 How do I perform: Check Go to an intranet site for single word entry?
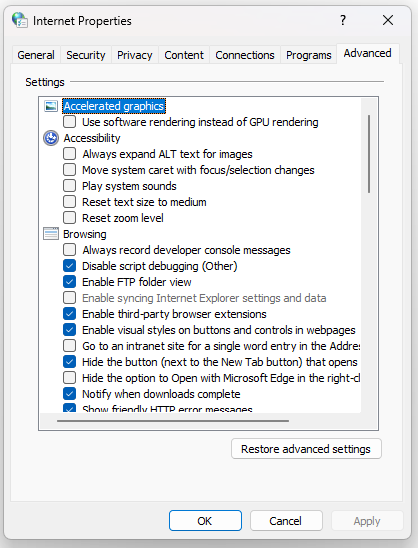[x=70, y=346]
